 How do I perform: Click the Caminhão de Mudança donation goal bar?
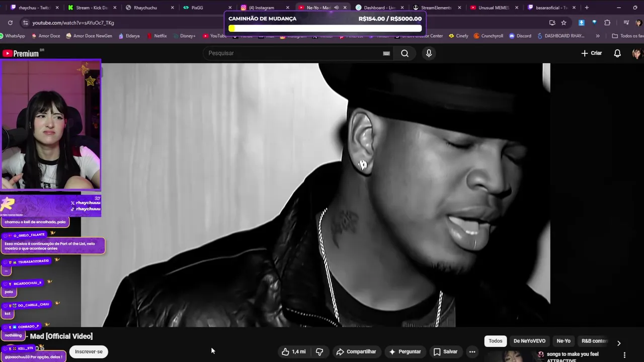point(325,24)
